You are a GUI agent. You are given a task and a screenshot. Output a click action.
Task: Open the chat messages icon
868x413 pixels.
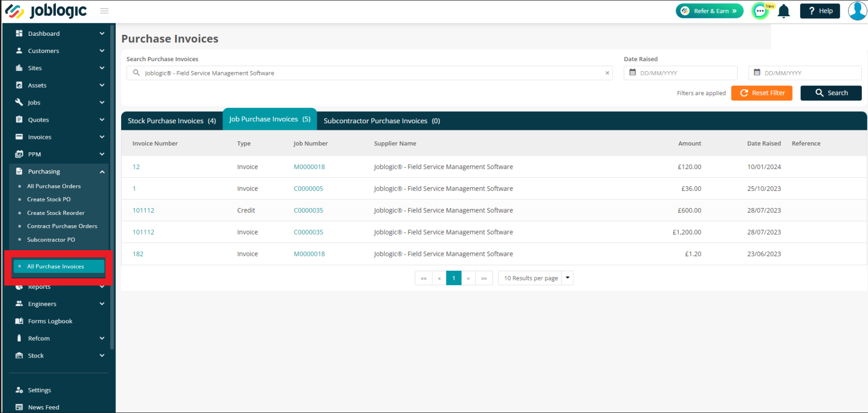tap(760, 11)
